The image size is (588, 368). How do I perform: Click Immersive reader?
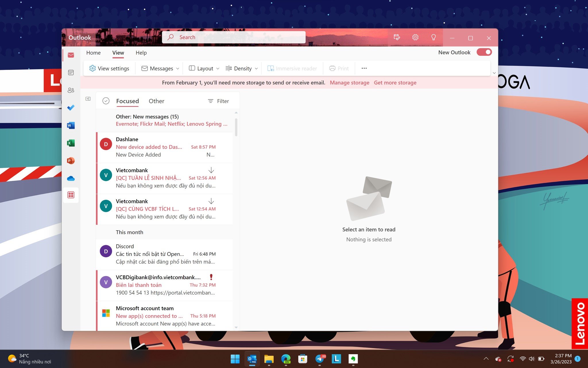point(292,68)
